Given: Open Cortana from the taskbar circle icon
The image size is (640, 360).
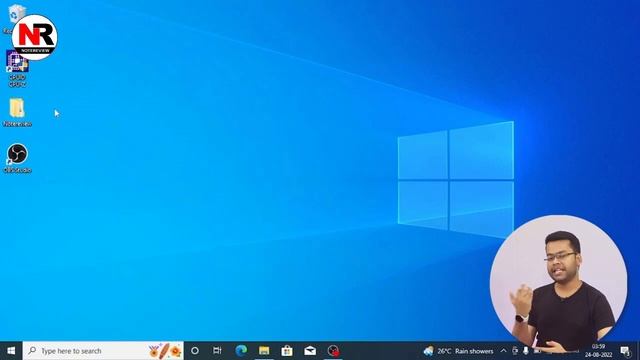Looking at the screenshot, I should click(x=195, y=351).
